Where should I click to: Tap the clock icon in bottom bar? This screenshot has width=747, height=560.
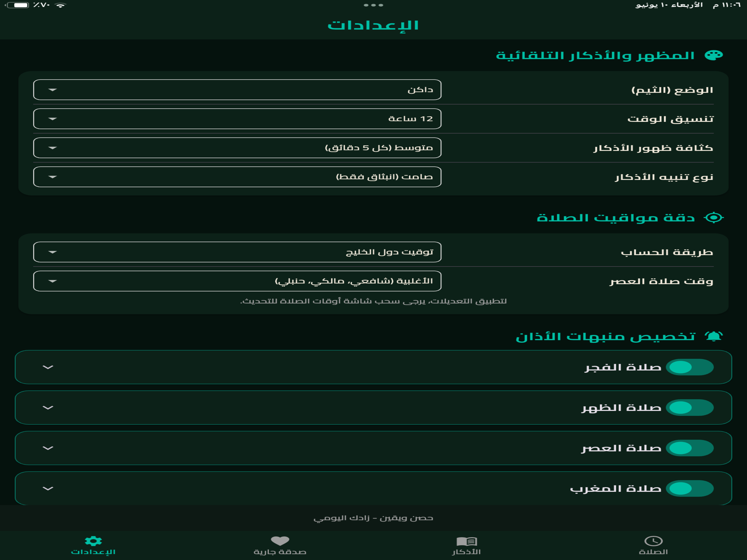click(653, 541)
